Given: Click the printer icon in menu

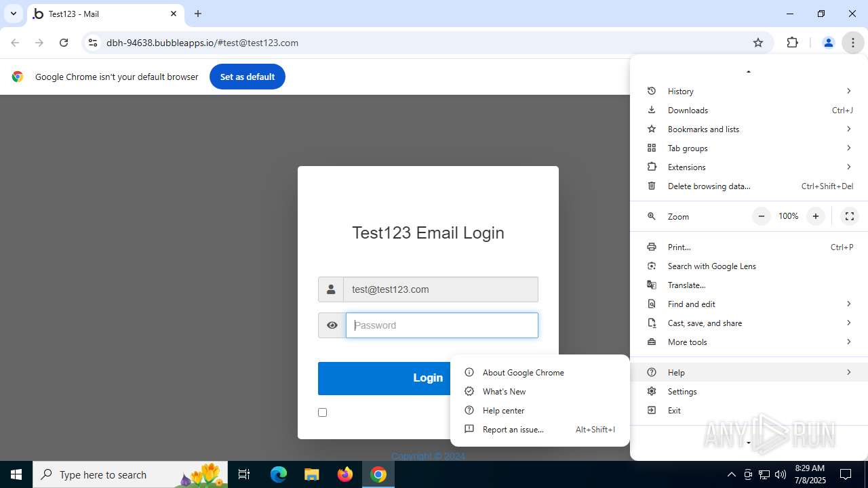Looking at the screenshot, I should coord(652,247).
